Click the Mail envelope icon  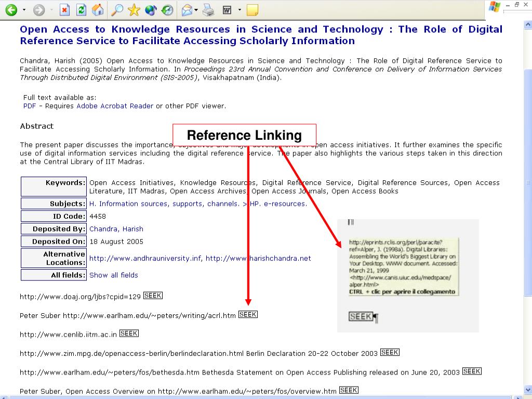pos(187,10)
